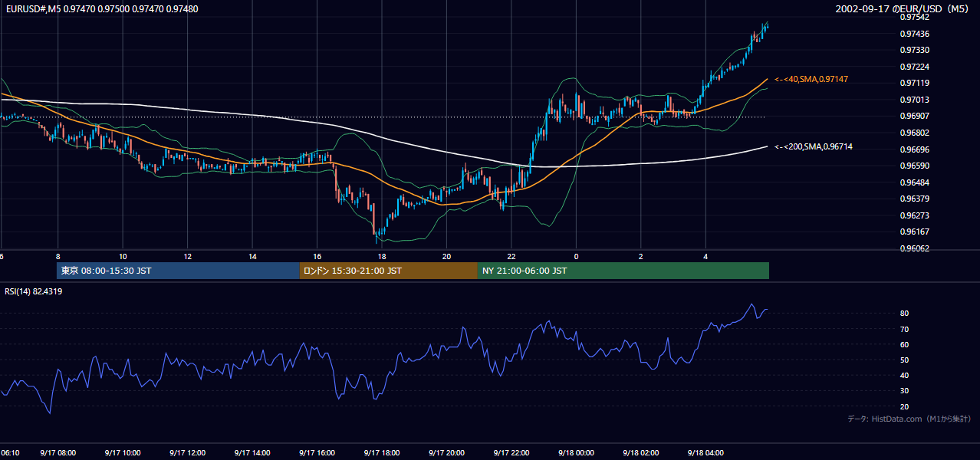Click the 9/18 04:00 time label
Image resolution: width=980 pixels, height=460 pixels.
(x=705, y=453)
